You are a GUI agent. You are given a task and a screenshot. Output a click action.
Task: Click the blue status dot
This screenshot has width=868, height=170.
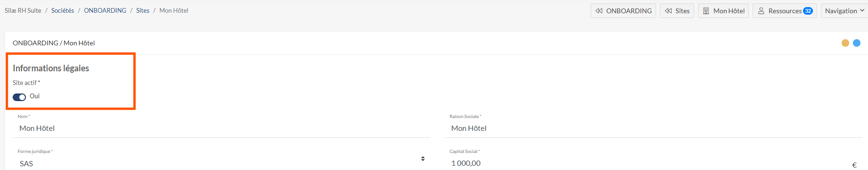click(x=857, y=43)
